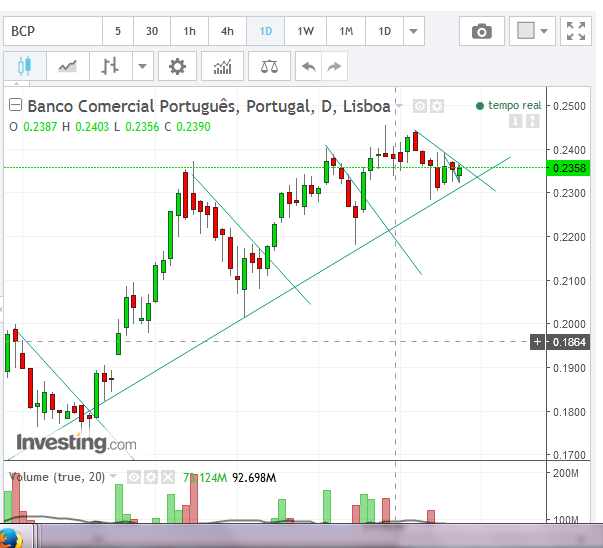Toggle Volume indicator visibility eye icon
This screenshot has width=603, height=548.
134,478
